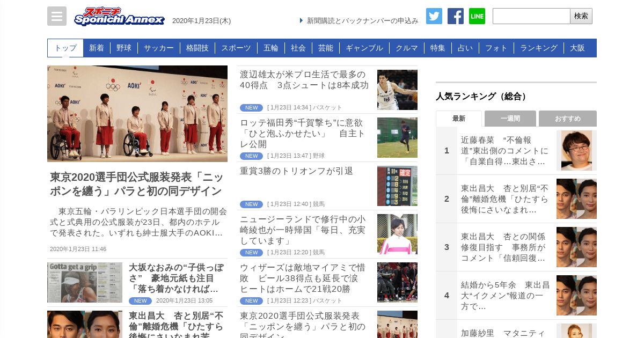The height and width of the screenshot is (338, 644).
Task: Click the バスケット category label at 14:34
Action: coord(327,107)
